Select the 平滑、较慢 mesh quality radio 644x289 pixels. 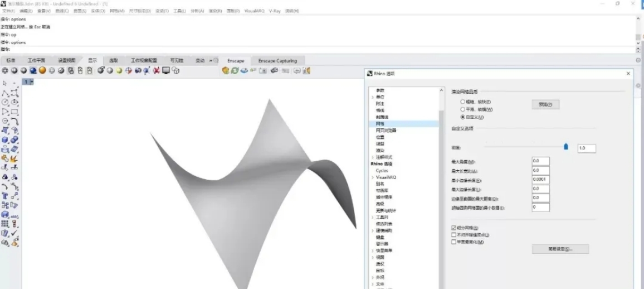click(462, 109)
